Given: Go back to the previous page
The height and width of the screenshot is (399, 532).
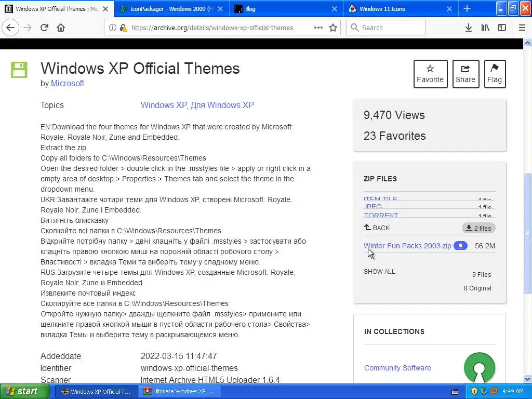Looking at the screenshot, I should coord(10,28).
